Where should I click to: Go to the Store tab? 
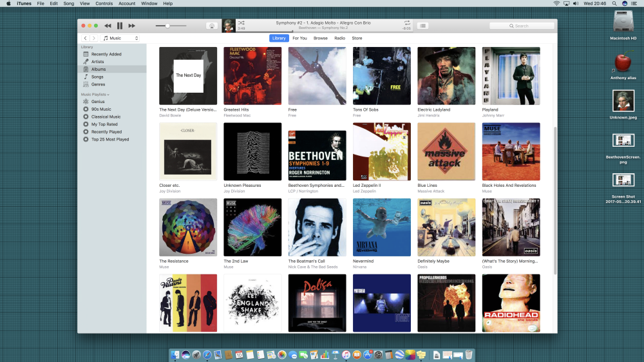pyautogui.click(x=357, y=39)
